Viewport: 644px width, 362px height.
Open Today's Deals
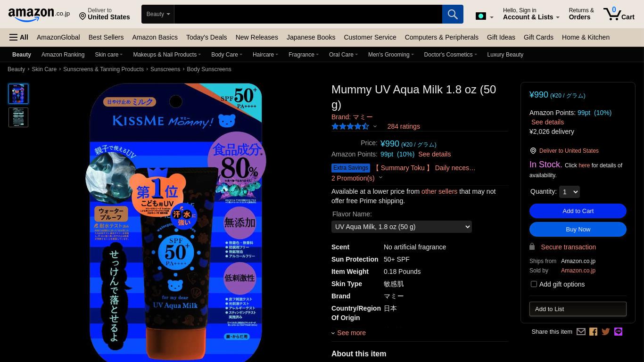point(206,37)
